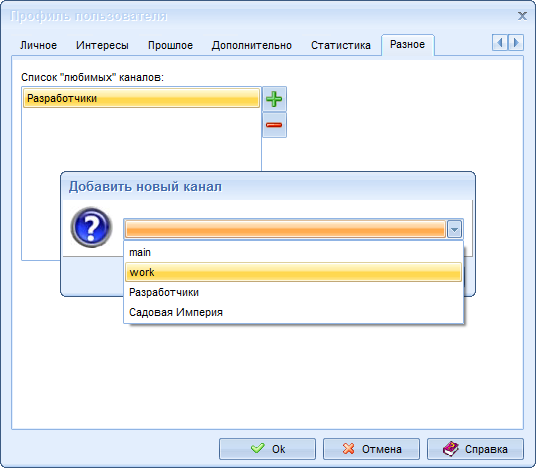
Task: Open the Интересы tab
Action: [x=102, y=45]
